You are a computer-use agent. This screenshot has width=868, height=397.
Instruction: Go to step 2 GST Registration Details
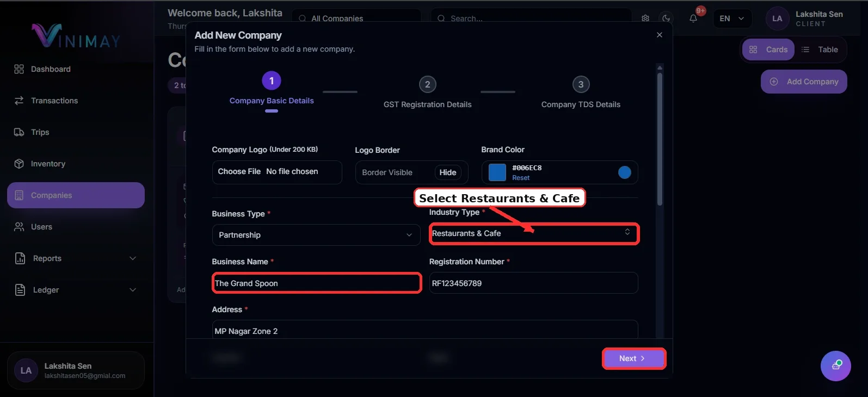click(x=428, y=92)
